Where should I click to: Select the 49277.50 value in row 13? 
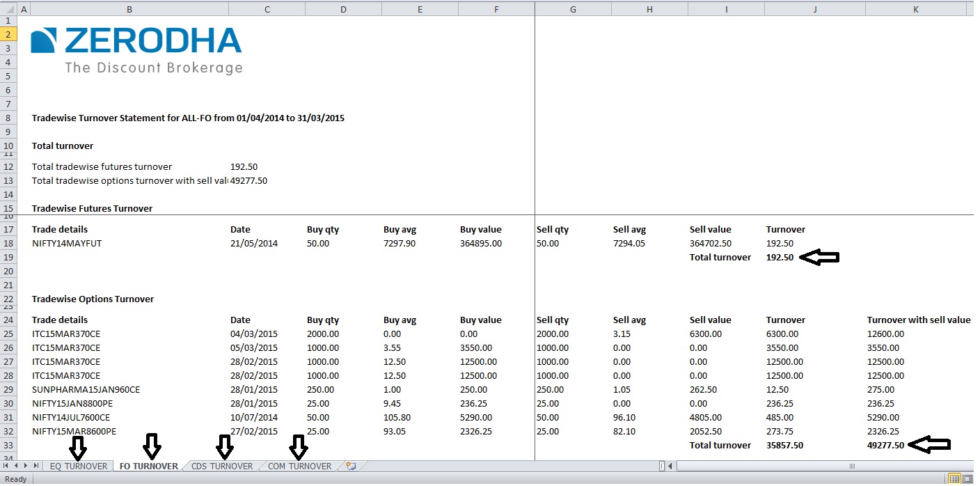click(248, 180)
